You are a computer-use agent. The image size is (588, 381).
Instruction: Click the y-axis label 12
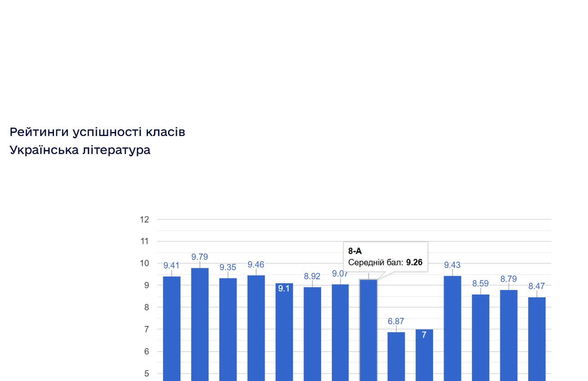pos(145,220)
